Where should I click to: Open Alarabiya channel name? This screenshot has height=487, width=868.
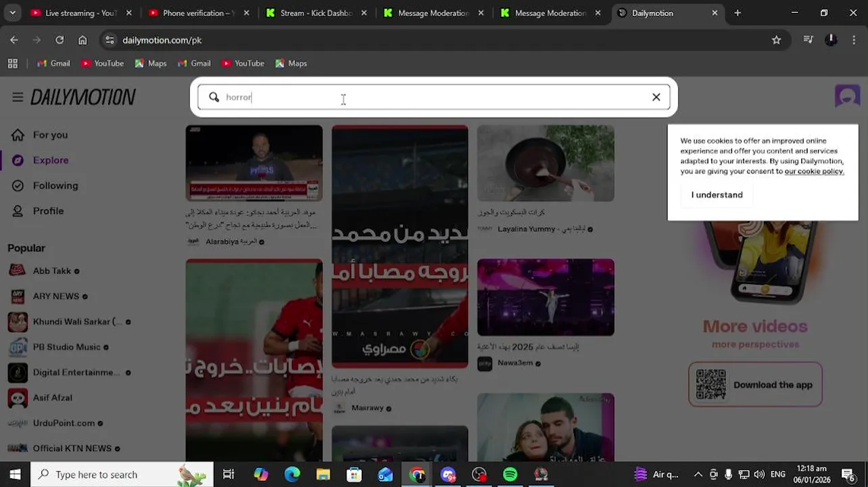pyautogui.click(x=231, y=241)
